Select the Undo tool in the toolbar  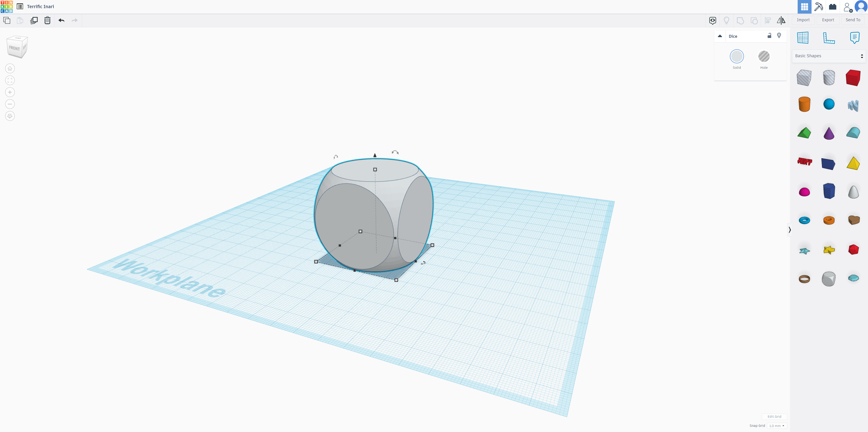coord(61,20)
